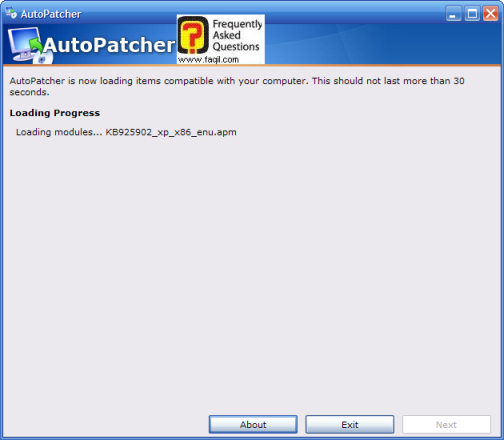The image size is (504, 440).
Task: Exit AutoPatcher using the Exit button
Action: tap(350, 424)
